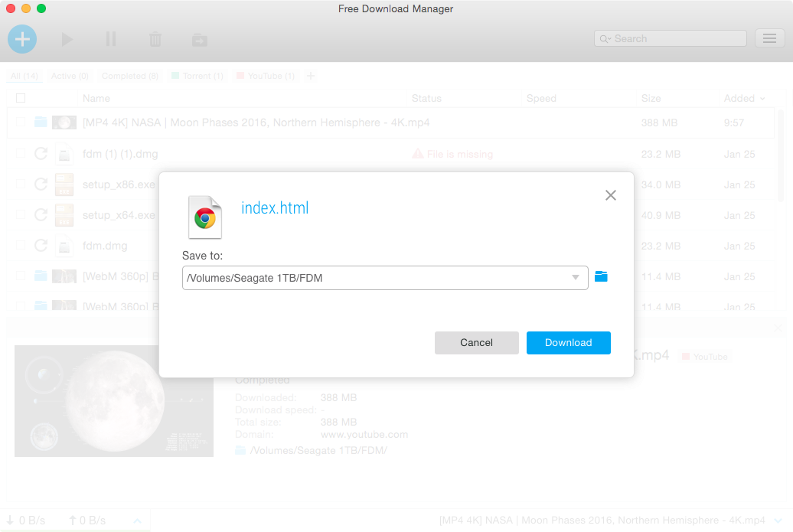Screen dimensions: 793x532
Task: Click the download list vertical scrollbar
Action: (781, 157)
